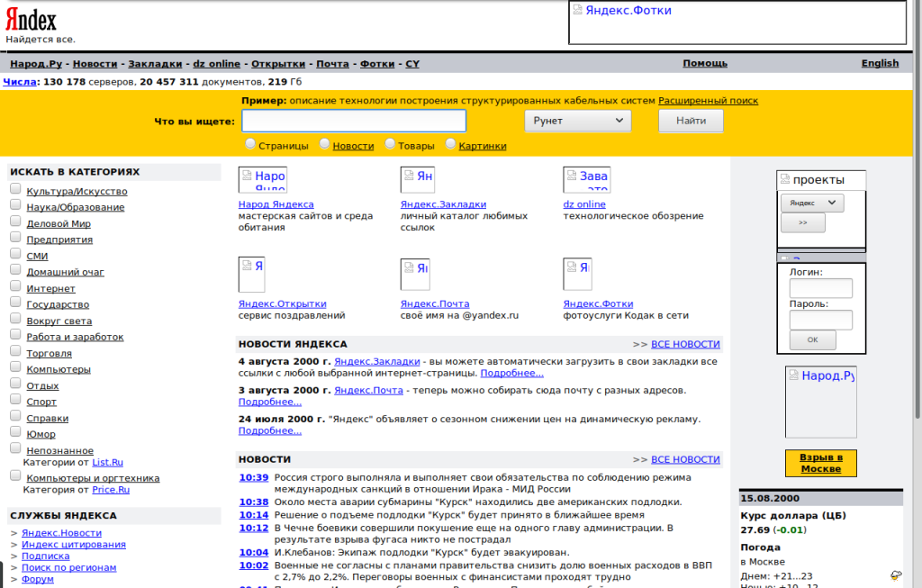This screenshot has height=588, width=922.
Task: Check the Культура/Искусство category box
Action: pyautogui.click(x=16, y=189)
